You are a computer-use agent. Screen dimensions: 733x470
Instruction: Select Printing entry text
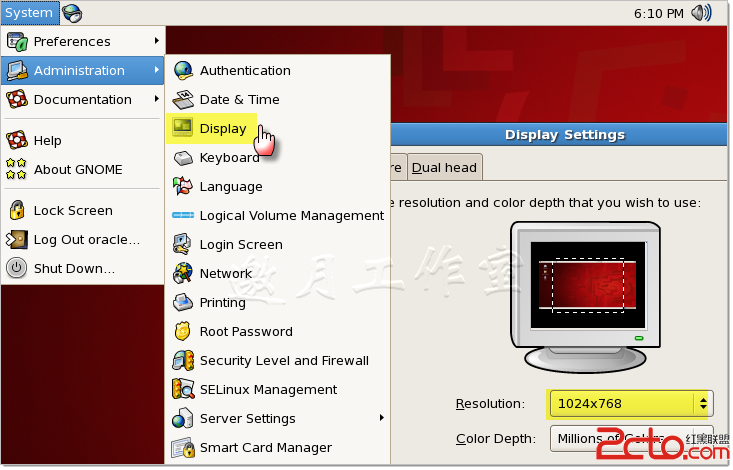(x=223, y=303)
